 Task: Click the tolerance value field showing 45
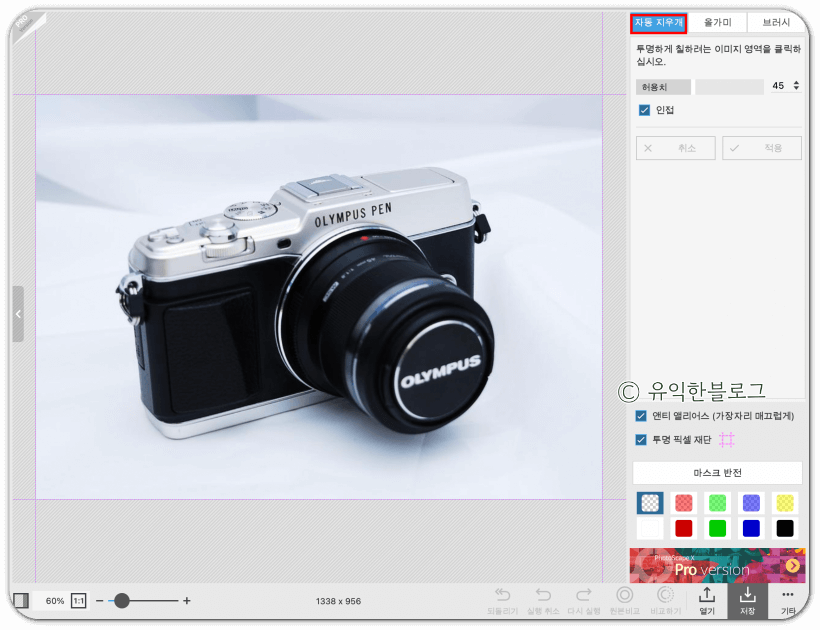pos(778,86)
